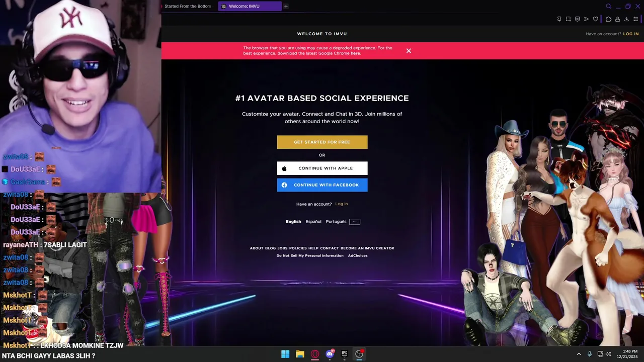The image size is (644, 362).
Task: Click Do Not Sell My Personal Information
Action: point(310,255)
